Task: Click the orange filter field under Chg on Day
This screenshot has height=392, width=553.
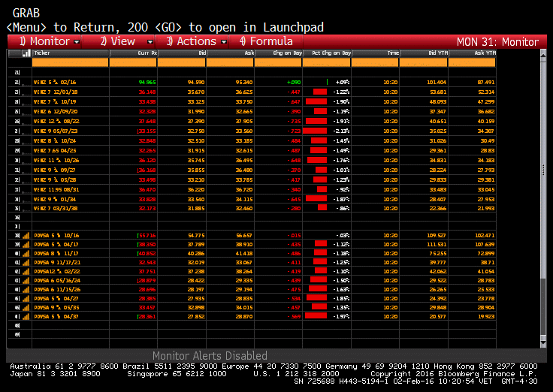Action: pos(278,62)
